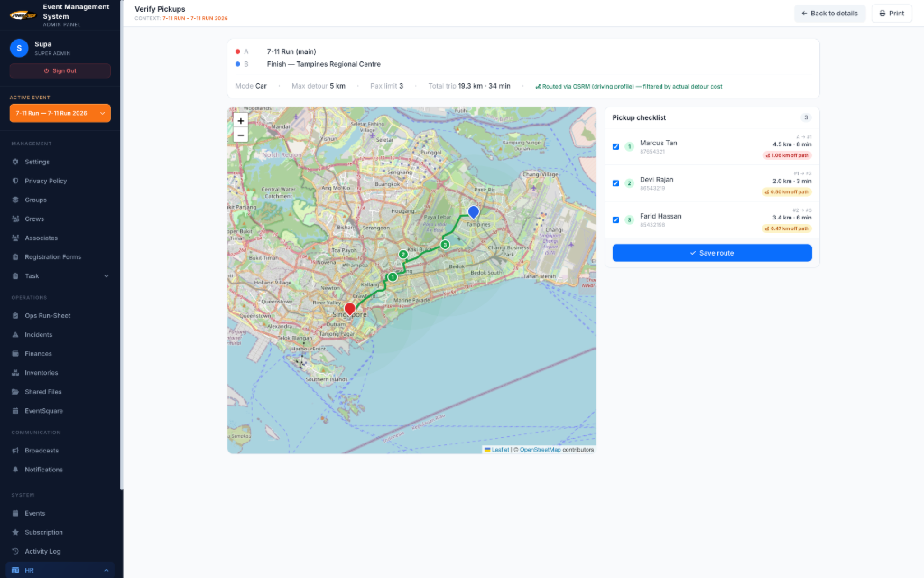Open Settings in the sidebar
Viewport: 924px width, 578px height.
pos(60,162)
